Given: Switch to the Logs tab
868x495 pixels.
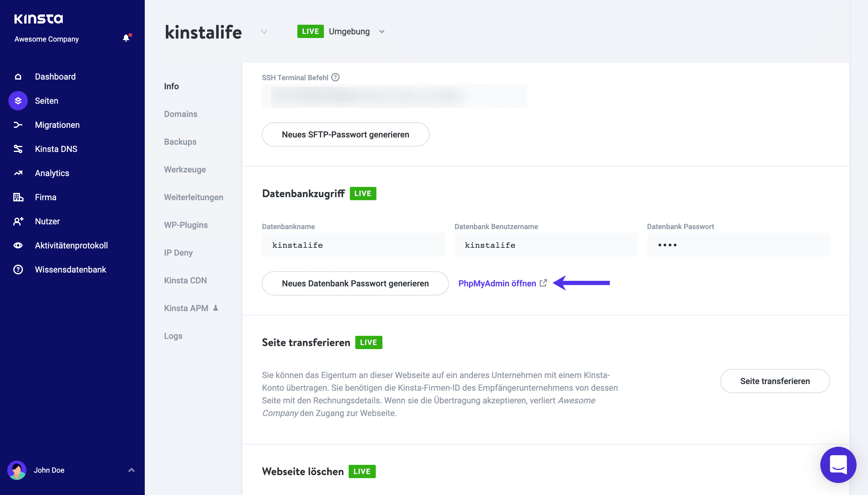Looking at the screenshot, I should tap(173, 336).
